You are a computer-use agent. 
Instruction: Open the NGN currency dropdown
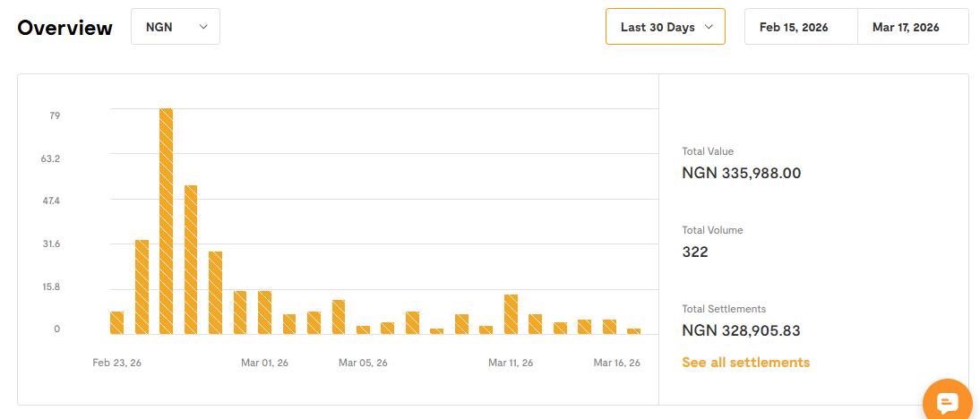pyautogui.click(x=176, y=27)
